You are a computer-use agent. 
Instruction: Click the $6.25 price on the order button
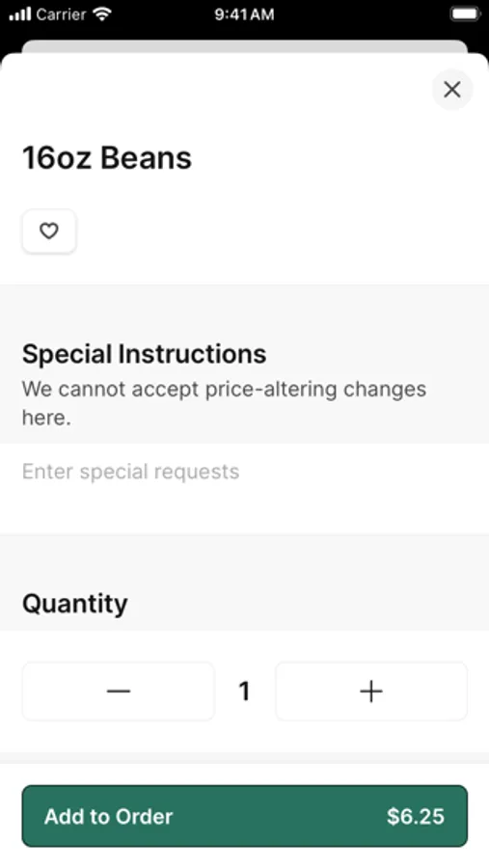pos(416,816)
